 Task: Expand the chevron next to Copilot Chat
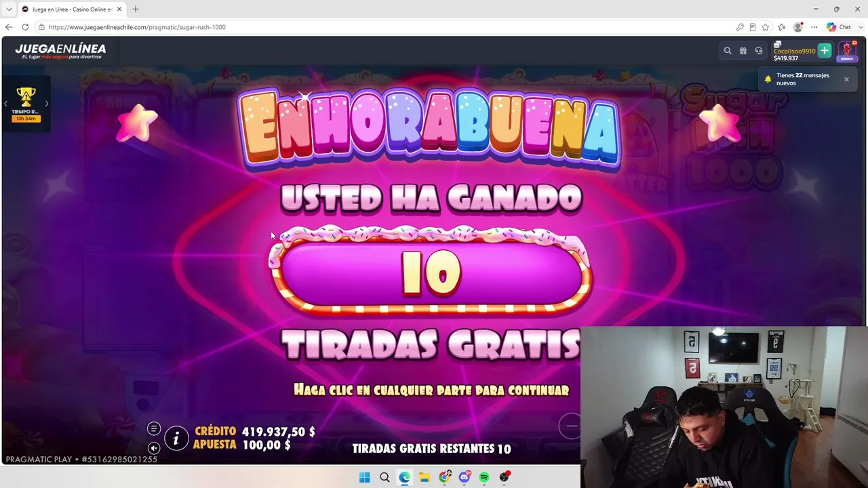860,27
